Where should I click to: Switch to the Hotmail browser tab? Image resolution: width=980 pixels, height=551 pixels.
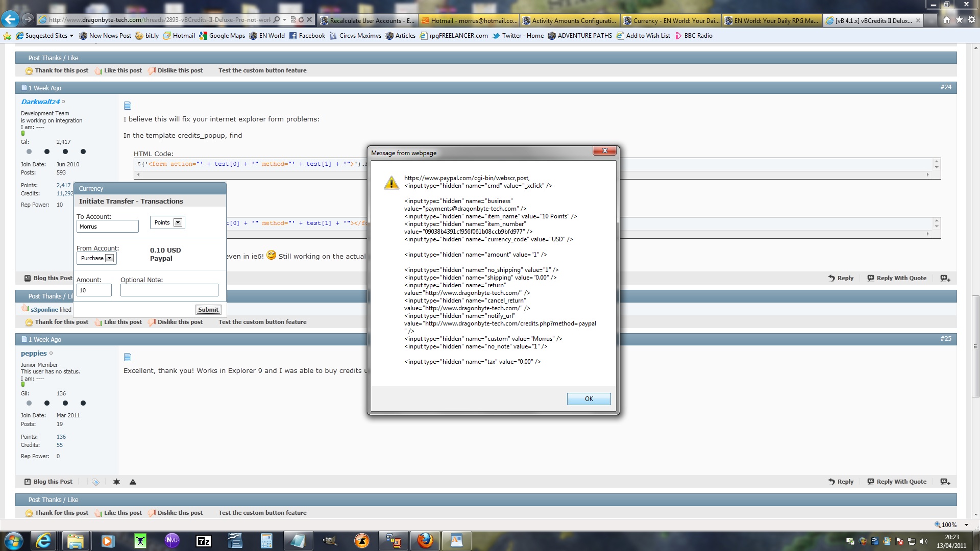click(x=469, y=20)
